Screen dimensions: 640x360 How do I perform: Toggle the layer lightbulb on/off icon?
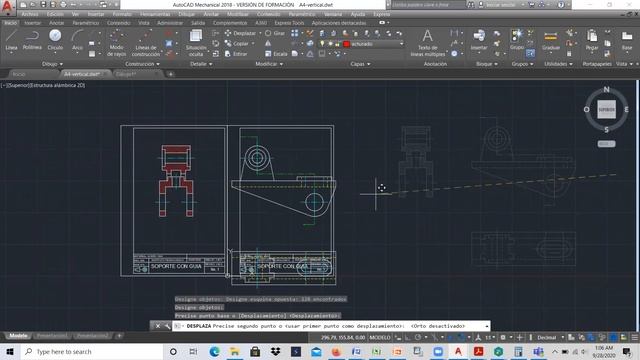click(322, 44)
